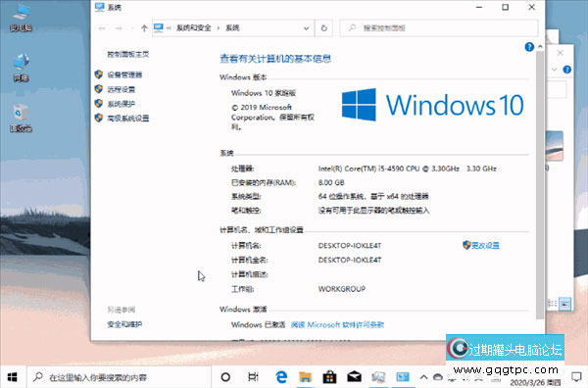Open the Windows Start menu

pyautogui.click(x=13, y=377)
